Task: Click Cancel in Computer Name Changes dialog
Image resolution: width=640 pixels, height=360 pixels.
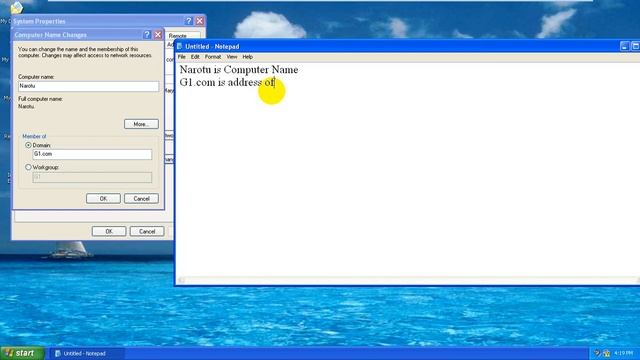Action: (x=141, y=199)
